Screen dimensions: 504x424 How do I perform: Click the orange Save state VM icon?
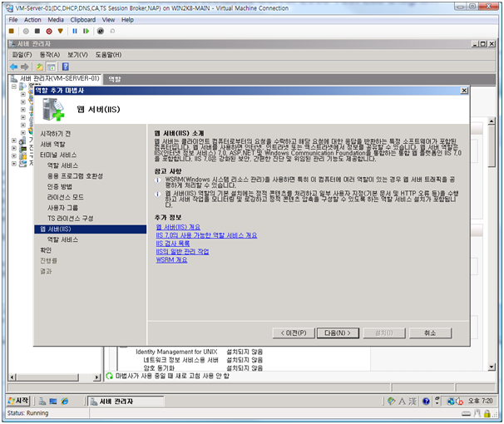61,31
